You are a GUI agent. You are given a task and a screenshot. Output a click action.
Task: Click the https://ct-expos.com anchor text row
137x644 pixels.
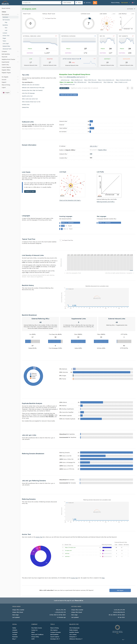70,547
